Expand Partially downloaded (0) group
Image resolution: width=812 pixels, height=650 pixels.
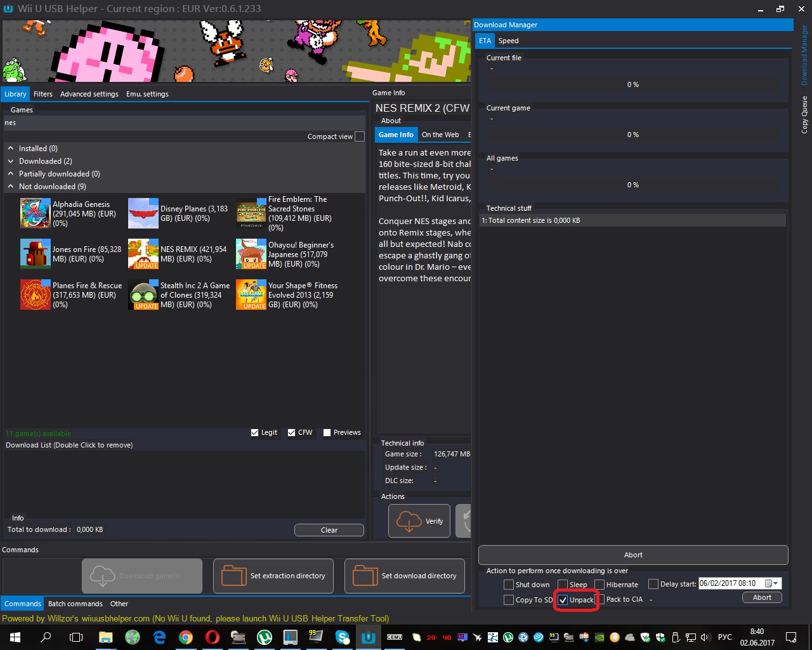coord(11,174)
